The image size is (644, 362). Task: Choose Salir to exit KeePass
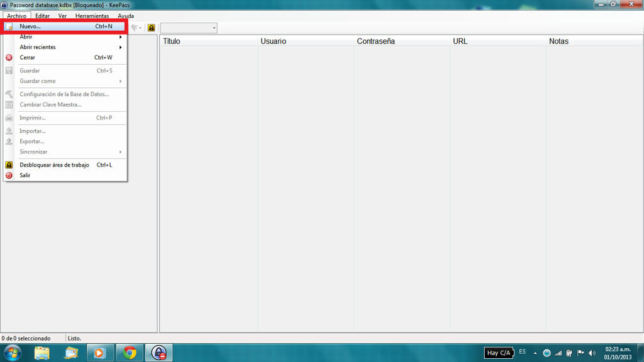[65, 175]
